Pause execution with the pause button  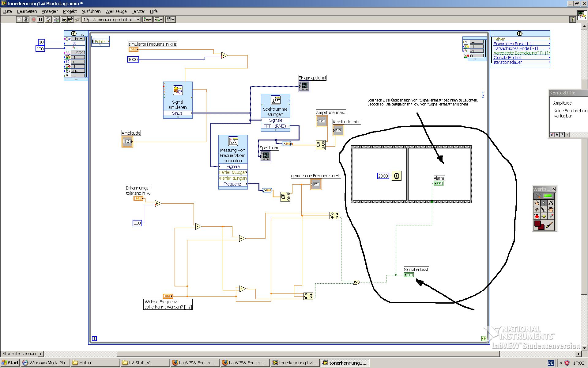(x=40, y=20)
